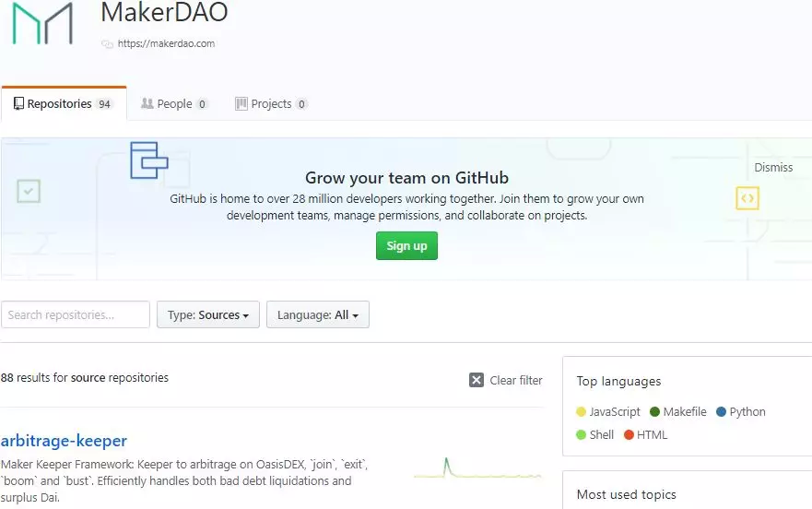Click the red HTML color dot
Viewport: 812px width, 509px height.
click(x=629, y=435)
